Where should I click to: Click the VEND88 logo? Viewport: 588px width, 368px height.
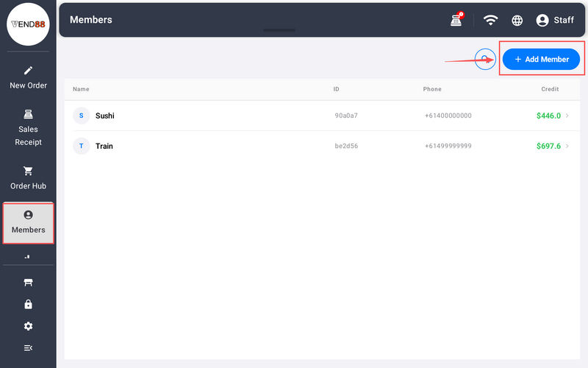[x=28, y=24]
